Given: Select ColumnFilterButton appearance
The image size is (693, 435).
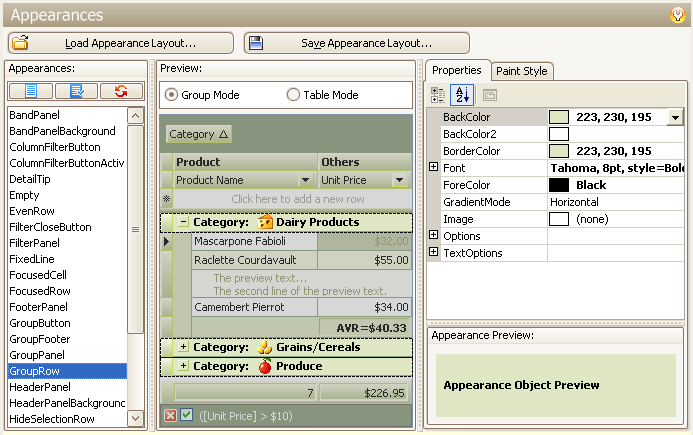Looking at the screenshot, I should (x=67, y=147).
